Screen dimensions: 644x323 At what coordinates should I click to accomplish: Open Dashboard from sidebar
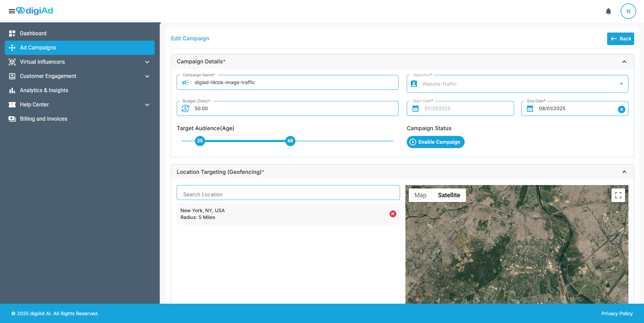click(80, 33)
